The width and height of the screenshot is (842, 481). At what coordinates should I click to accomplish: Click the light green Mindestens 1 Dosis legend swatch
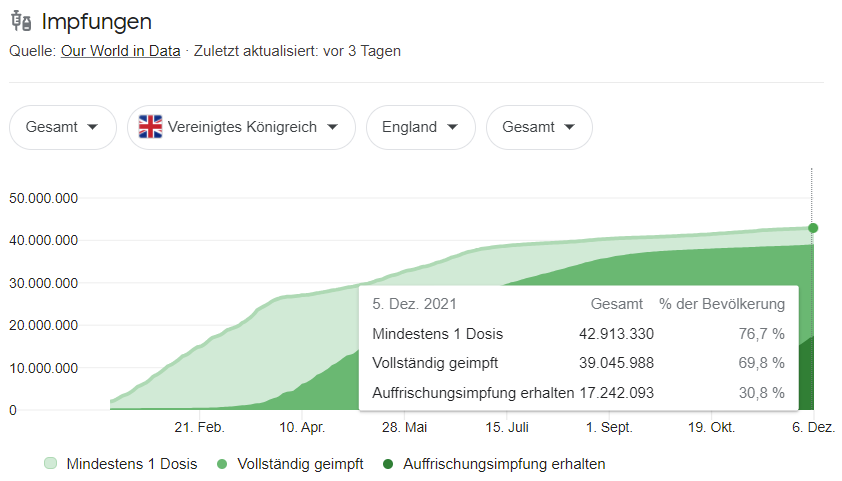(50, 463)
